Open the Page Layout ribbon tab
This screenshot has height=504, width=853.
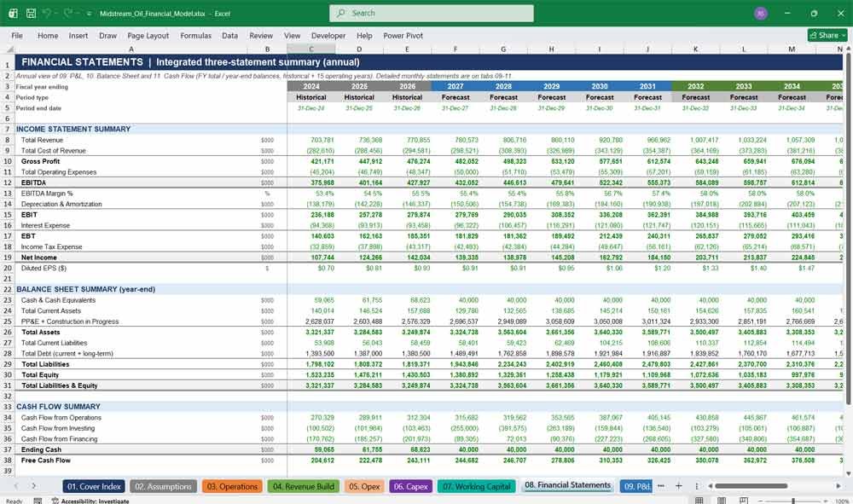(148, 35)
